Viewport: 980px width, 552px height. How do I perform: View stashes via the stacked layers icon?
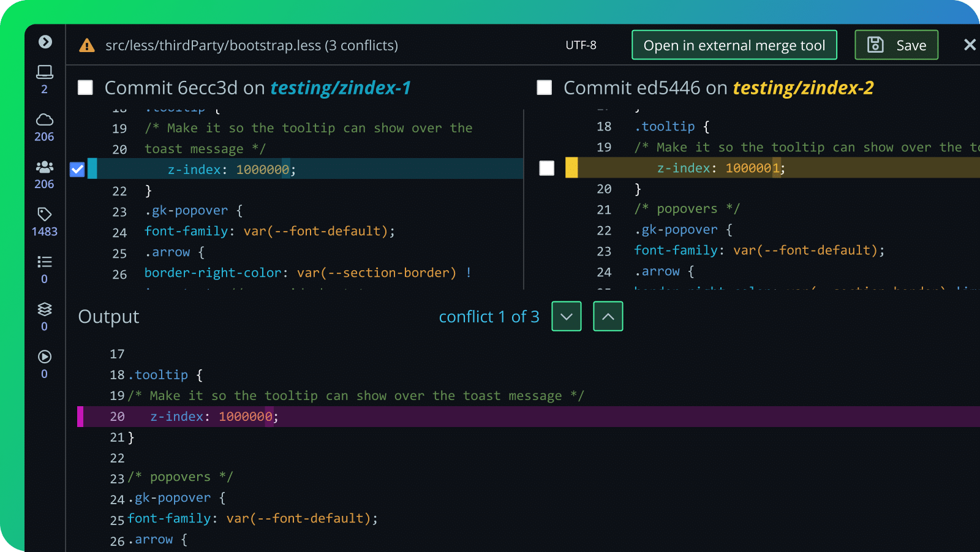coord(44,309)
